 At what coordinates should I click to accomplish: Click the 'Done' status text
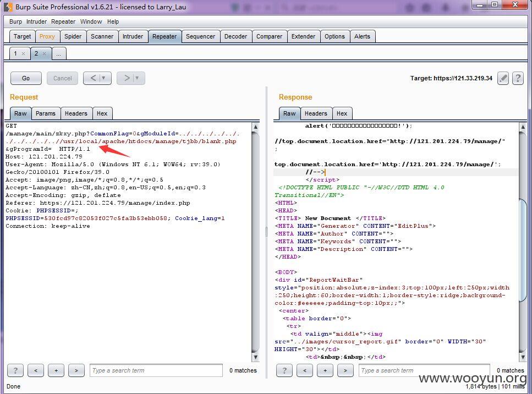coord(14,386)
